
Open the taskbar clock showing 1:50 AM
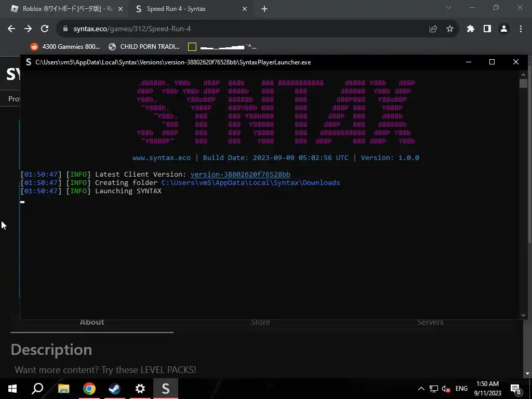pos(487,389)
